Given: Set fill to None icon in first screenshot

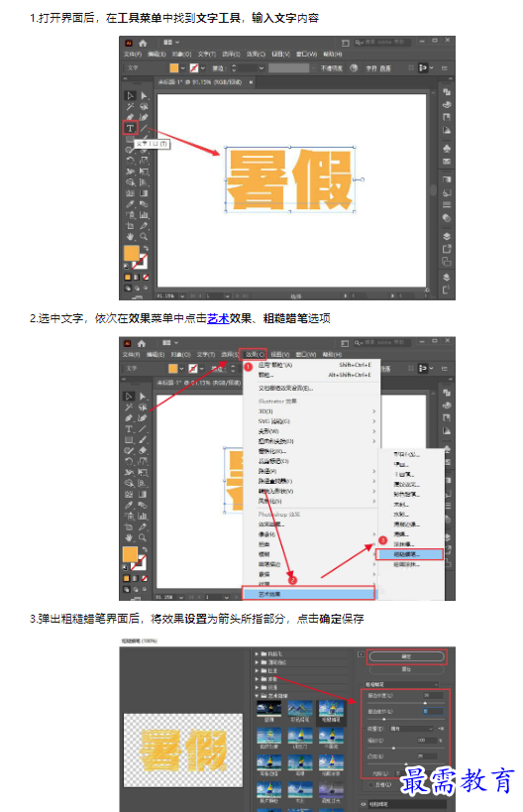Looking at the screenshot, I should [x=146, y=277].
